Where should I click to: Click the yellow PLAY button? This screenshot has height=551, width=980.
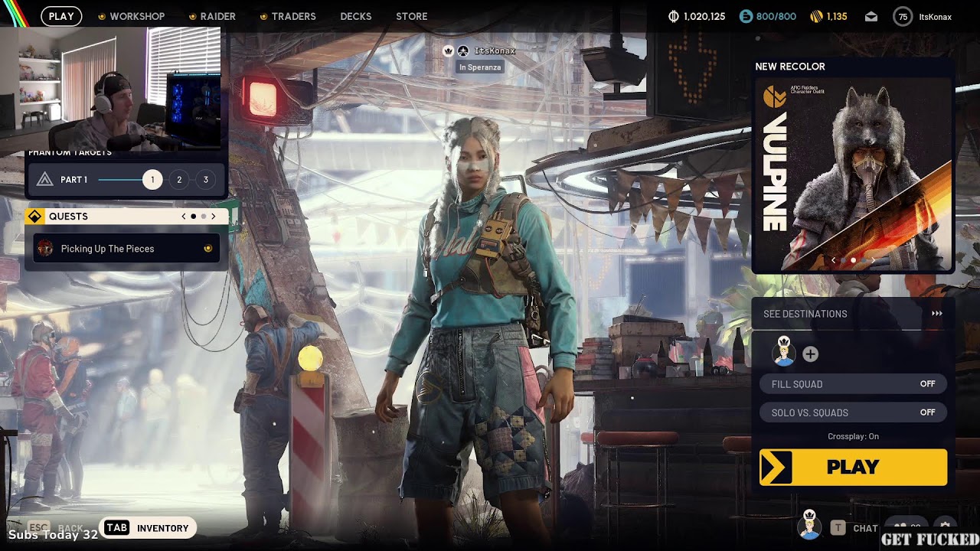853,467
